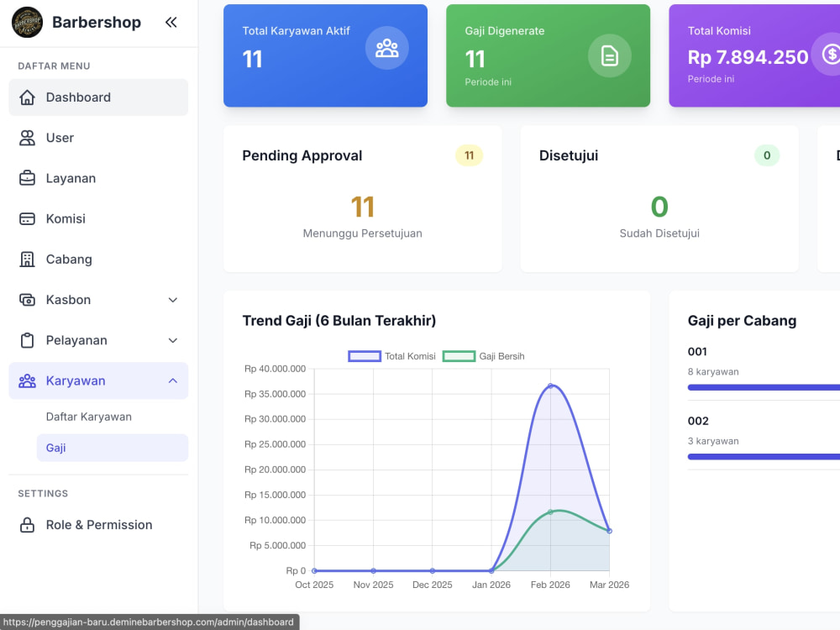Click the yellow 11 badge on Pending Approval

[470, 155]
